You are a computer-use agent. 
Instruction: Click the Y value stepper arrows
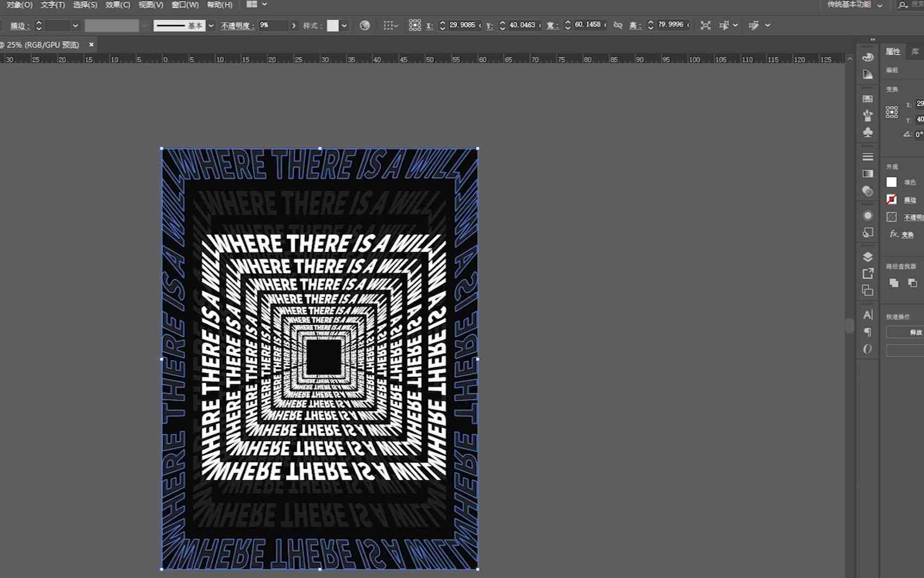(x=502, y=25)
